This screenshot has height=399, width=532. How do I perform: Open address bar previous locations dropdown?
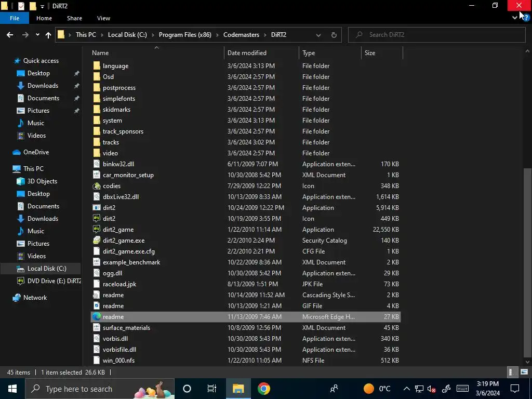pos(318,35)
